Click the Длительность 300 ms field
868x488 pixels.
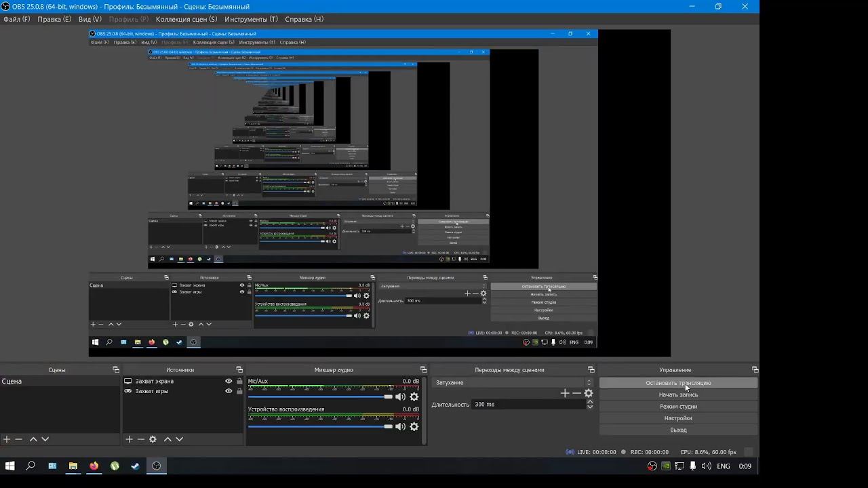pyautogui.click(x=529, y=404)
